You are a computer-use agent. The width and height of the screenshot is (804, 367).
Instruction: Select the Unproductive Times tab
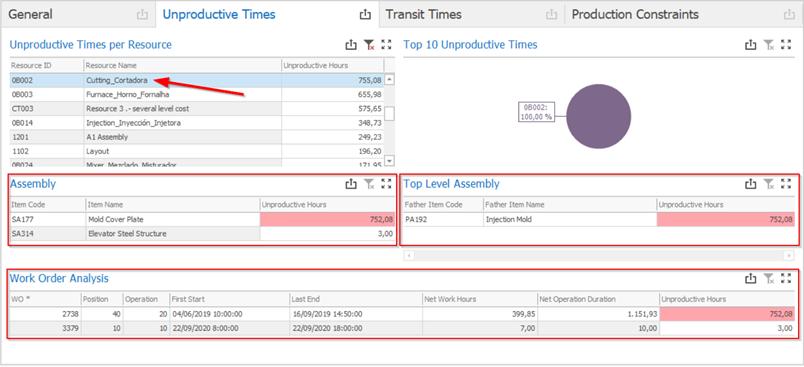[267, 14]
